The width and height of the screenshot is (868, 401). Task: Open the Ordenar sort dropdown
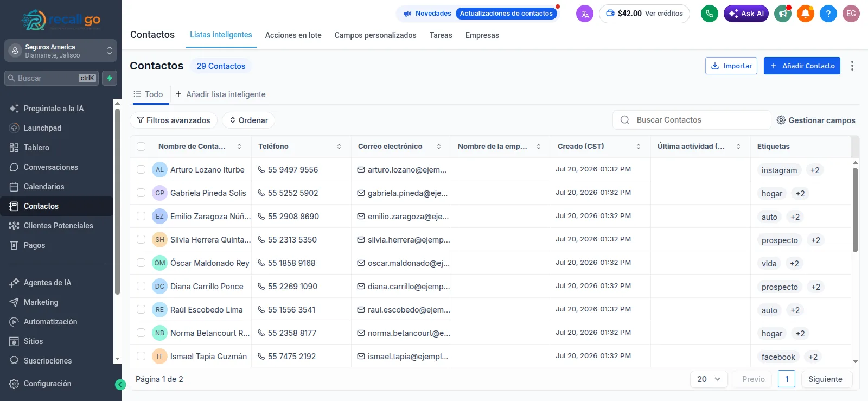tap(248, 120)
